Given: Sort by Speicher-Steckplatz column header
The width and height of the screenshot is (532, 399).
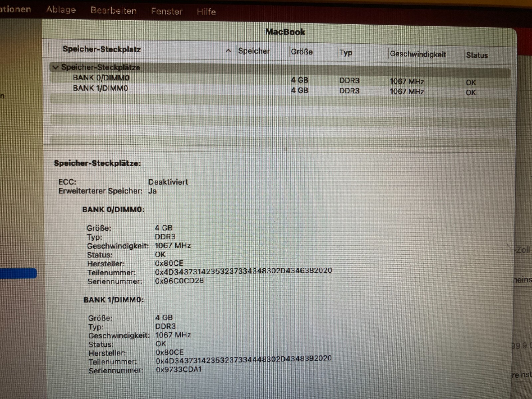Looking at the screenshot, I should click(101, 49).
